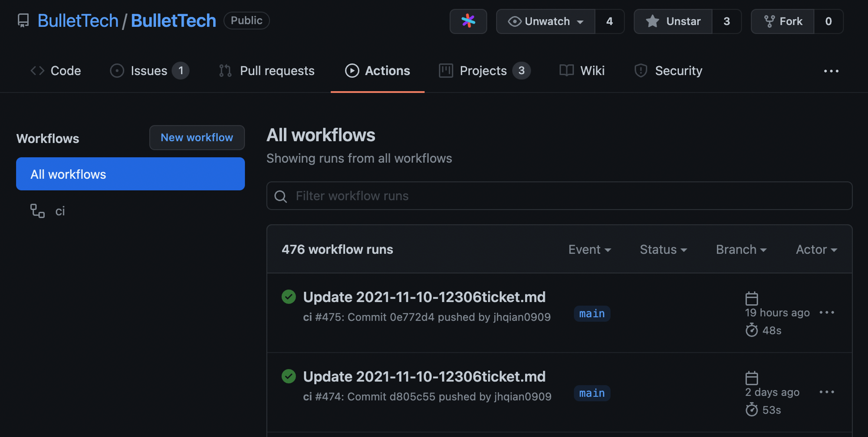
Task: Click the Security shield icon
Action: pos(641,71)
